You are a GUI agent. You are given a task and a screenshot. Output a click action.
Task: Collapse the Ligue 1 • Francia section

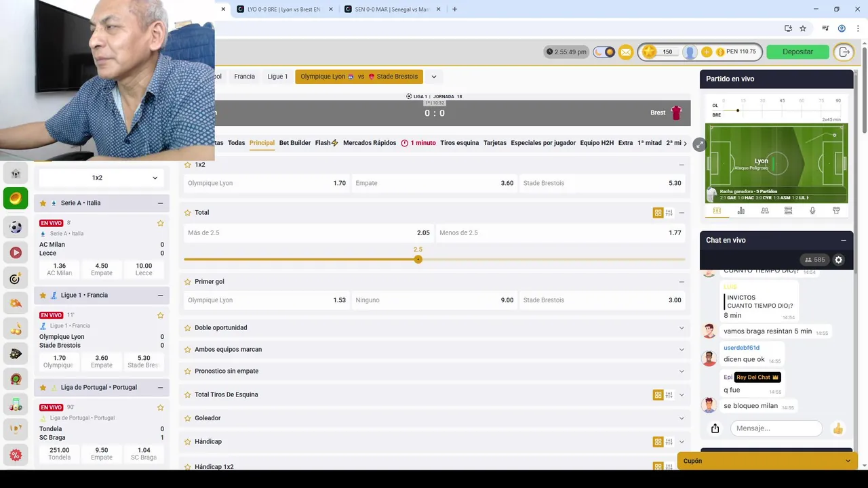(160, 296)
